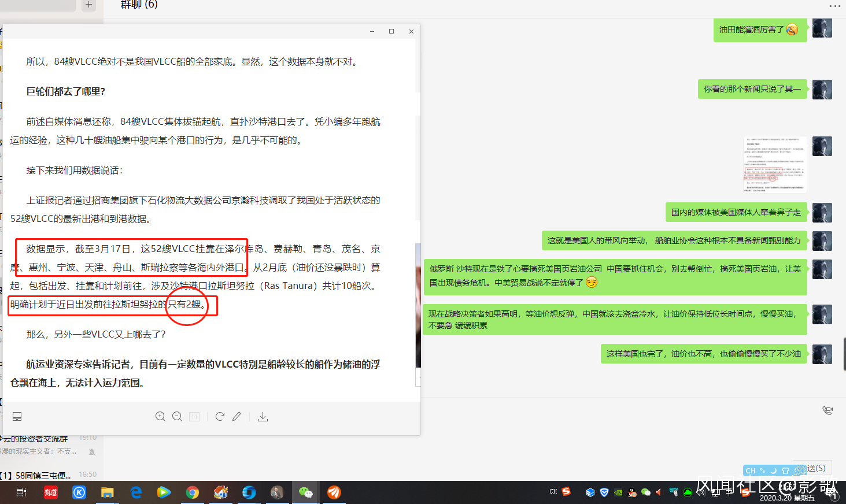Start a voice or video call

point(827,410)
